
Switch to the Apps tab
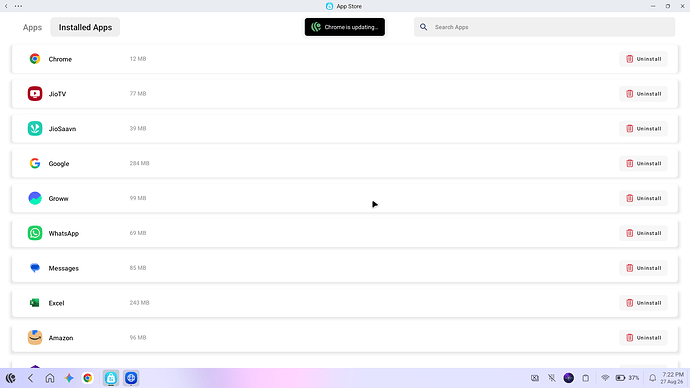pyautogui.click(x=32, y=27)
